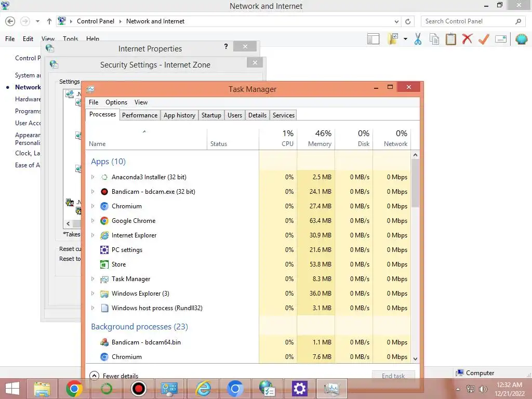The image size is (532, 399).
Task: Click Control Panel in the address breadcrumb
Action: pos(96,21)
